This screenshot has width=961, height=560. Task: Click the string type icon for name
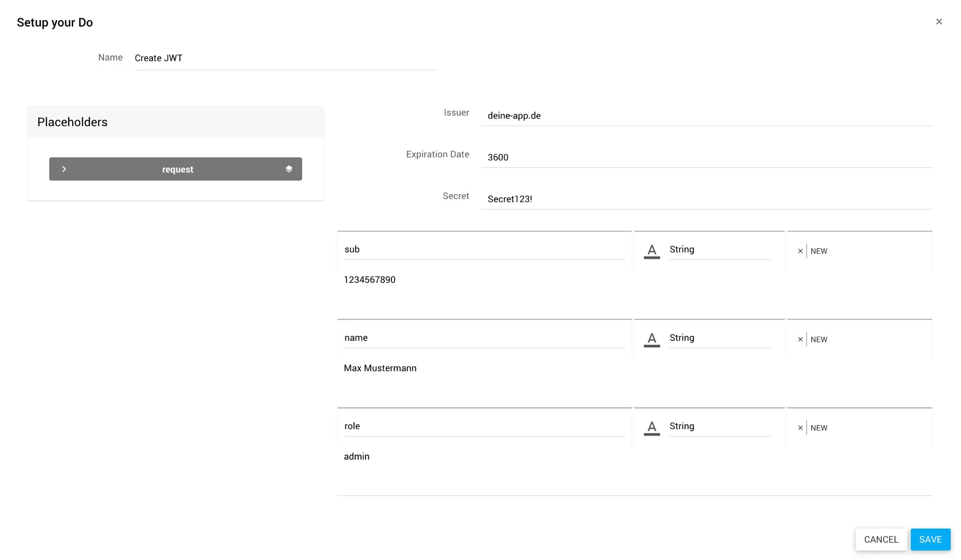pos(651,339)
